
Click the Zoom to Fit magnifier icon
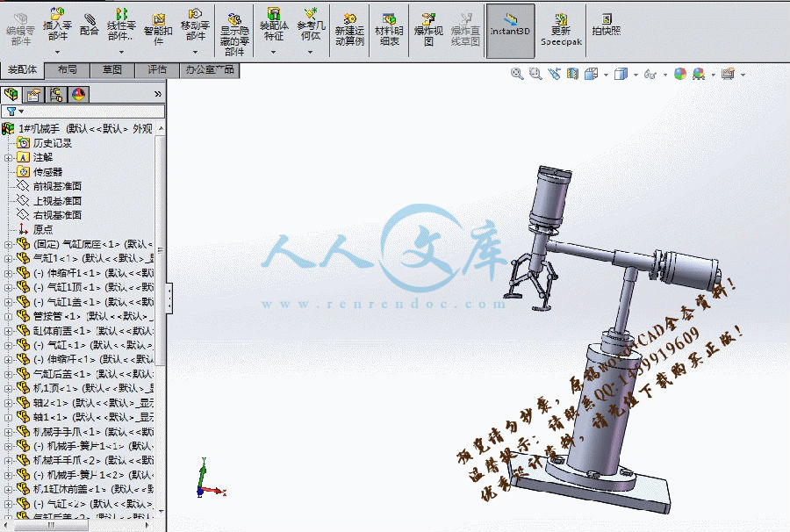516,74
